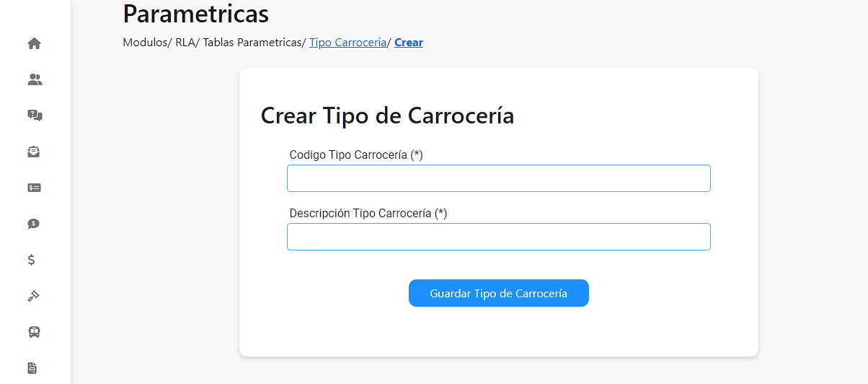
Task: Select the Modulos breadcrumb item
Action: pyautogui.click(x=145, y=43)
